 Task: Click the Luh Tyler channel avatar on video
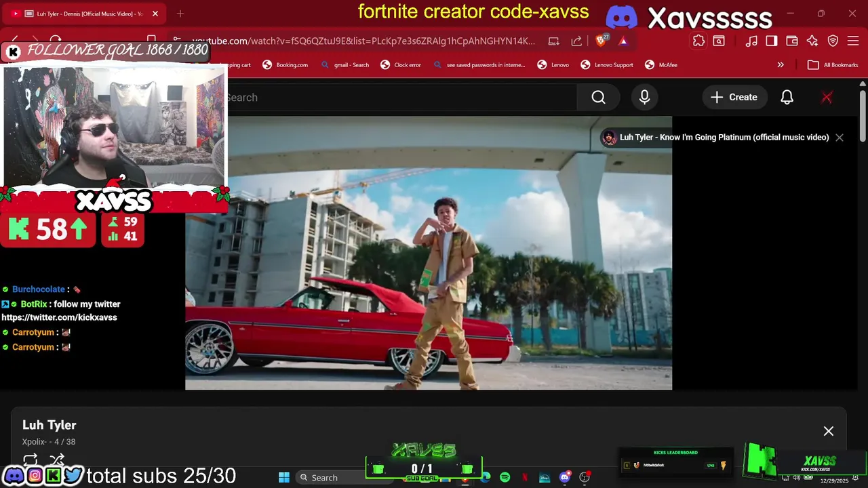point(610,138)
